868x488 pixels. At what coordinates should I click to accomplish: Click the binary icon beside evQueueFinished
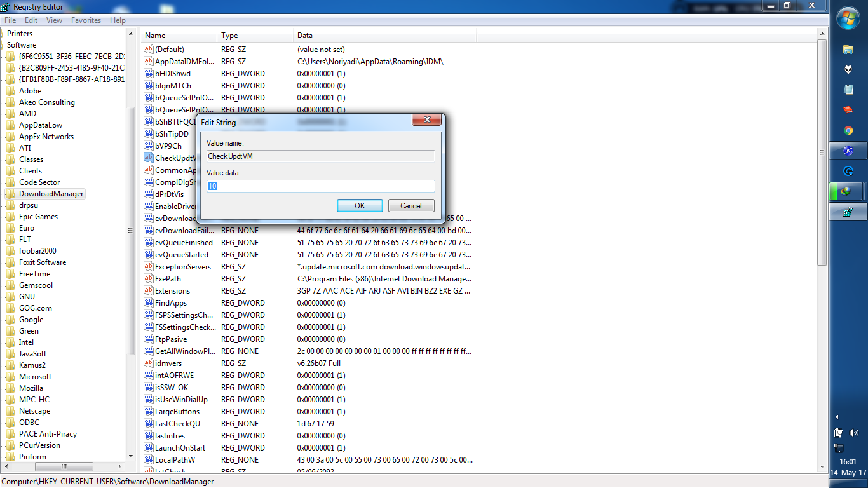pos(149,242)
